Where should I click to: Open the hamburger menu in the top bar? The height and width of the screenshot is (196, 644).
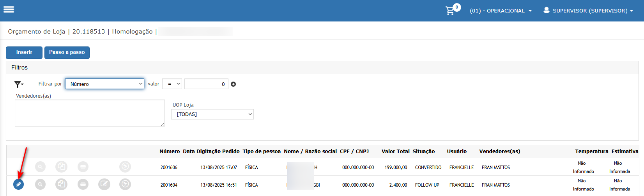click(9, 9)
